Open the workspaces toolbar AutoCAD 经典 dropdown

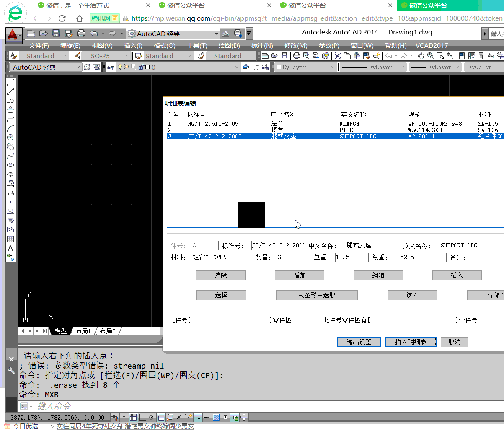(78, 67)
